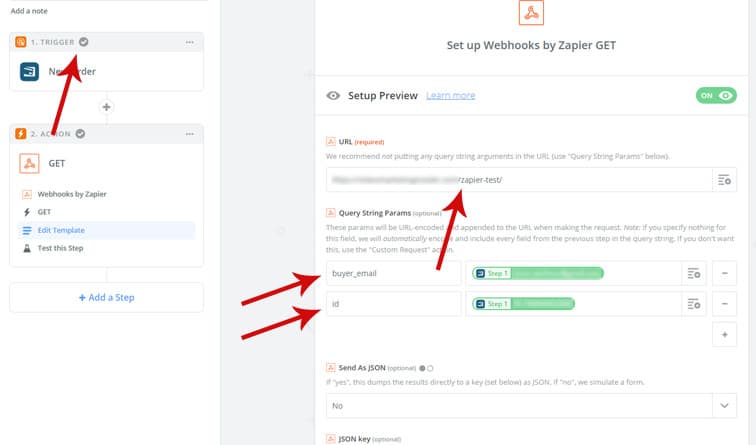Open the Action step options menu

coord(189,133)
